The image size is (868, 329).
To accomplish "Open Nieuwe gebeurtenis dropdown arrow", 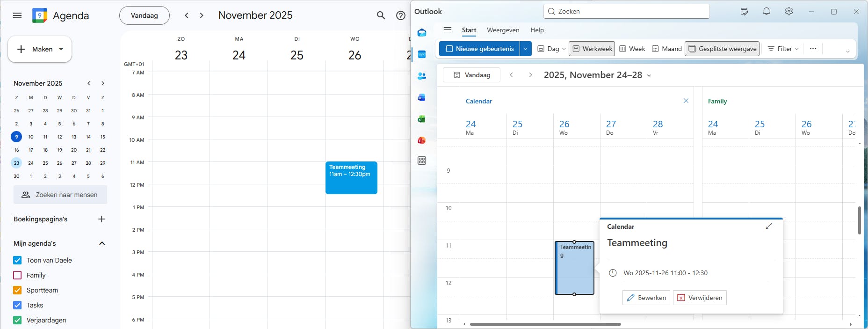I will 526,49.
